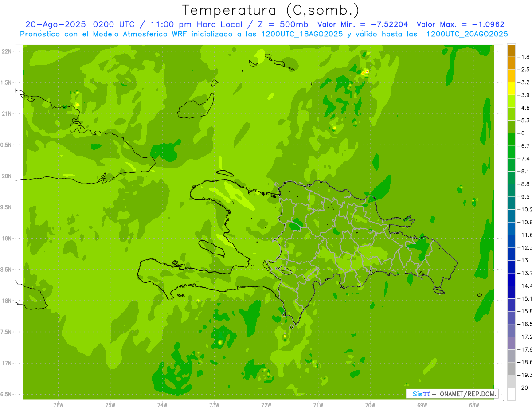Image resolution: width=532 pixels, height=411 pixels.
Task: Click the "73W" longitude label
Action: click(214, 405)
